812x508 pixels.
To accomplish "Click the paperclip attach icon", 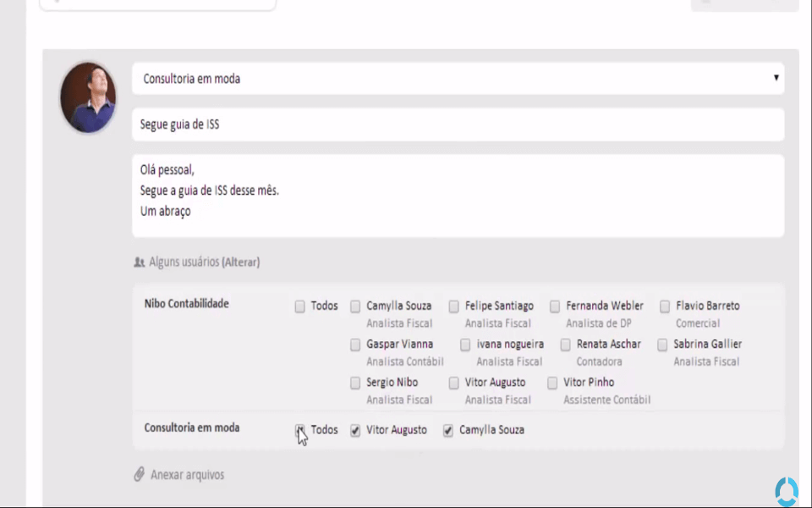I will coord(139,474).
